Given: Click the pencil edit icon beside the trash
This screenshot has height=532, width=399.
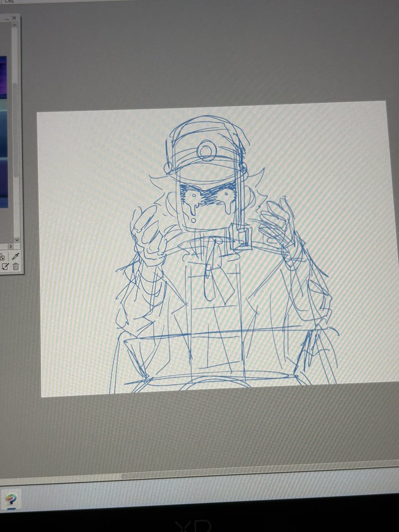Looking at the screenshot, I should tap(5, 266).
